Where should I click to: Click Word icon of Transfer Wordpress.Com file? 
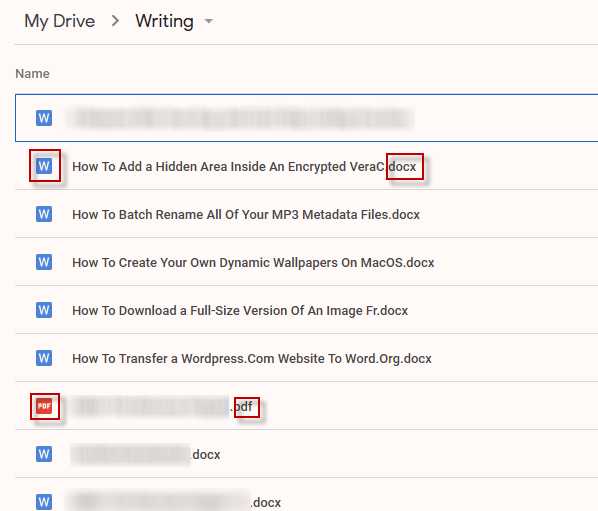point(44,358)
